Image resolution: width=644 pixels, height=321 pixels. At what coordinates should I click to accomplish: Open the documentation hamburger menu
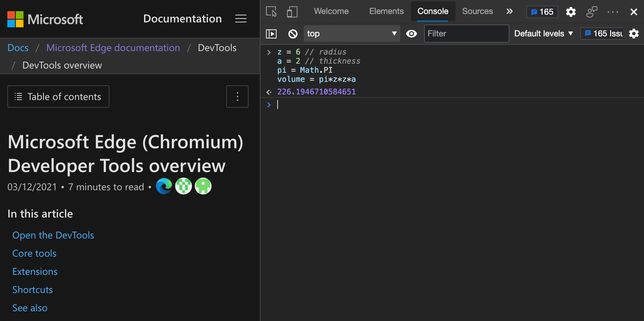click(241, 19)
